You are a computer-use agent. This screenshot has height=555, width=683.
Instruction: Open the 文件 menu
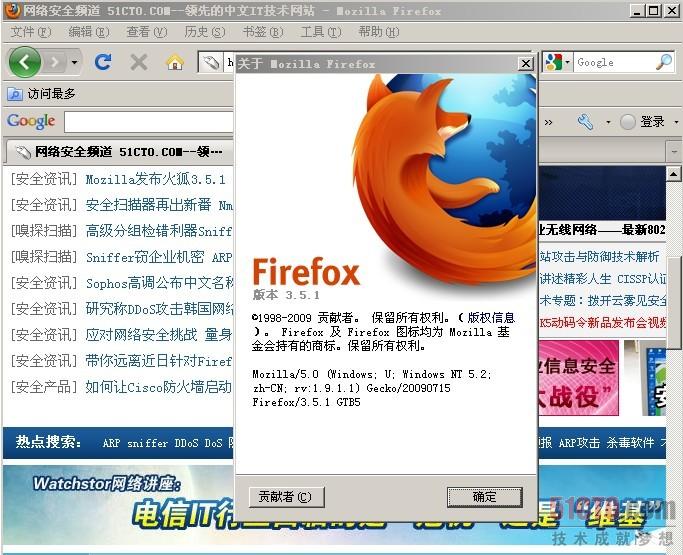click(x=30, y=32)
